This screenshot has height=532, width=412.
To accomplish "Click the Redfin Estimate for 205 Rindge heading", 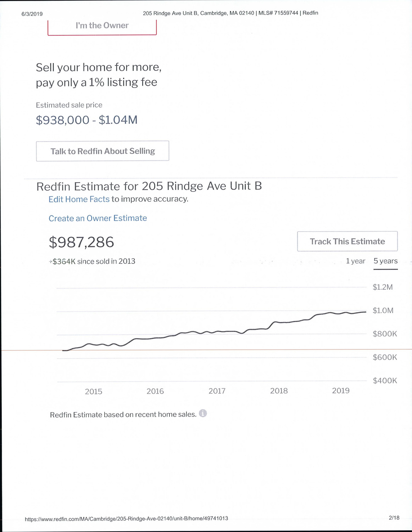I will [149, 186].
